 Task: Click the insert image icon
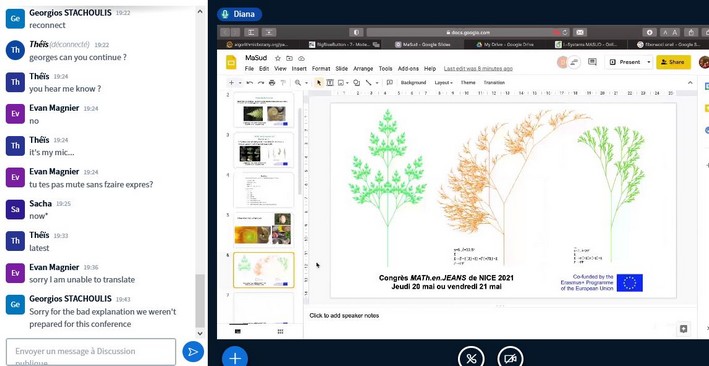(x=341, y=83)
